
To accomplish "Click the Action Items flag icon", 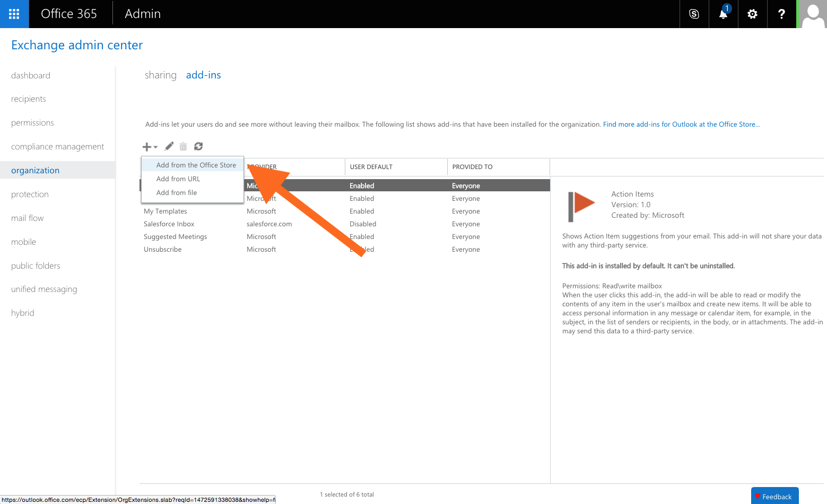I will point(581,206).
